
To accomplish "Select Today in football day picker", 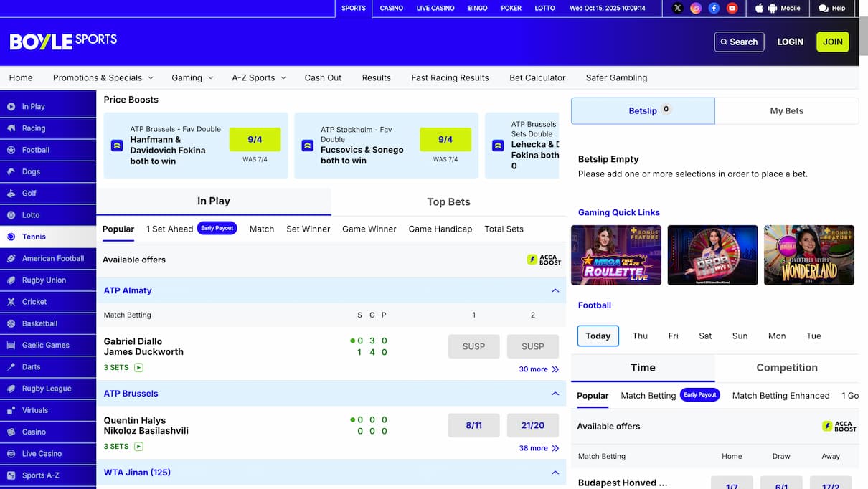I will [598, 336].
